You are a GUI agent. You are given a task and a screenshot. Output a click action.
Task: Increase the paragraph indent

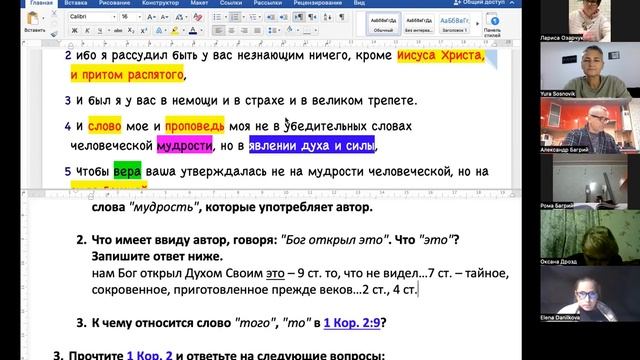(284, 17)
